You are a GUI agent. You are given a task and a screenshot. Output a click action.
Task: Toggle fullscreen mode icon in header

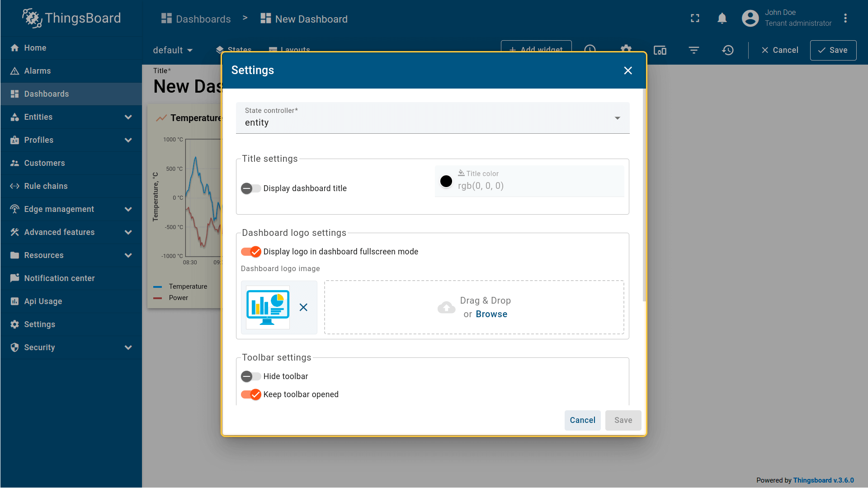(x=695, y=19)
